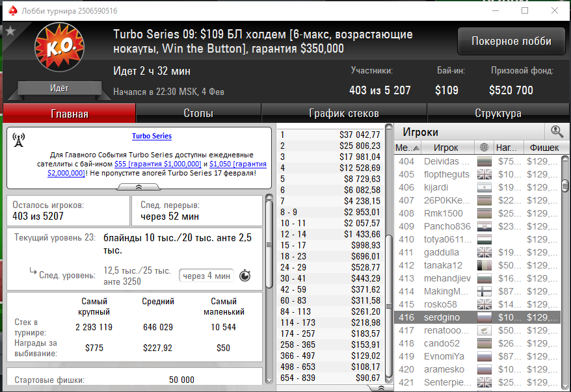The height and width of the screenshot is (392, 571).
Task: Click the Покерное лобби button
Action: tap(511, 41)
